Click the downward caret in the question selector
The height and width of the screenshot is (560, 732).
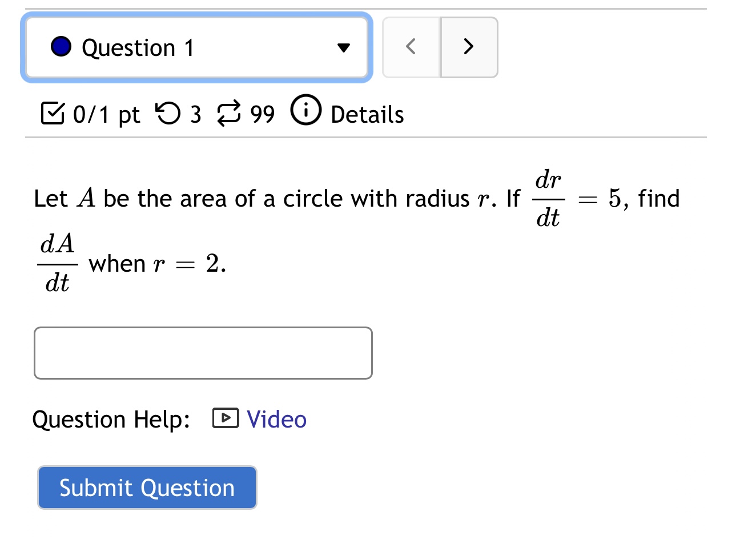click(x=343, y=47)
